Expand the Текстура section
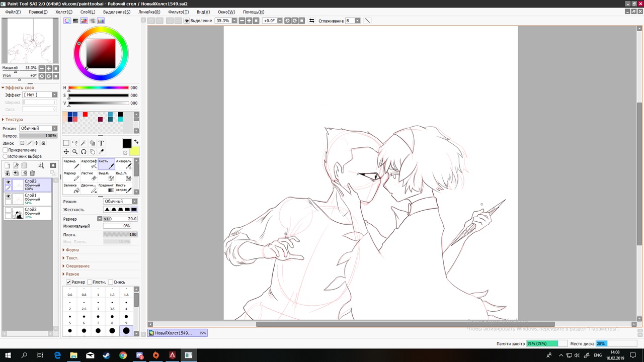The image size is (644, 362). click(14, 120)
